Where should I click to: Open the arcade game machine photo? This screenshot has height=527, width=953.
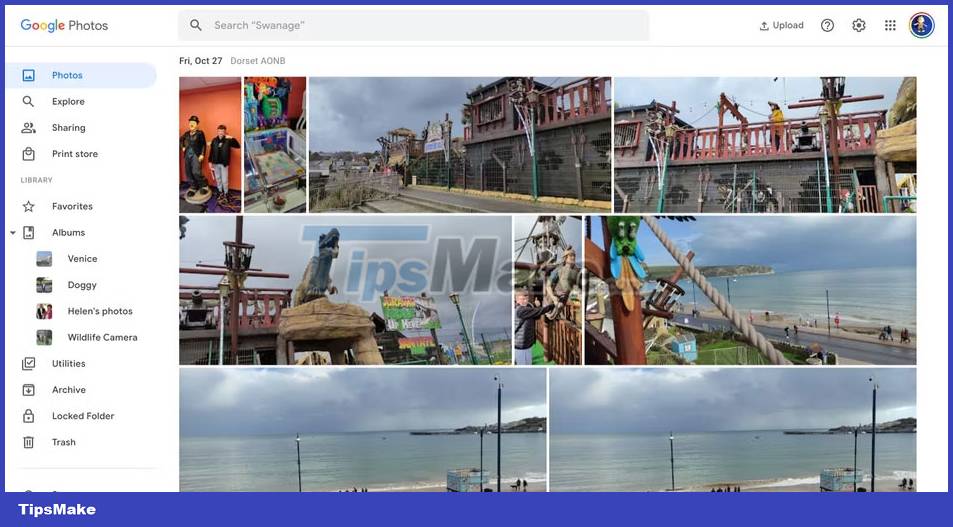click(x=275, y=145)
